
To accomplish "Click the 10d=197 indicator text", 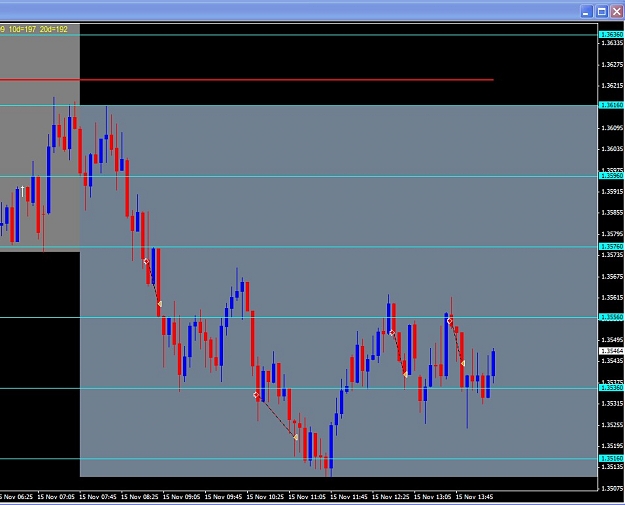I will pyautogui.click(x=22, y=29).
